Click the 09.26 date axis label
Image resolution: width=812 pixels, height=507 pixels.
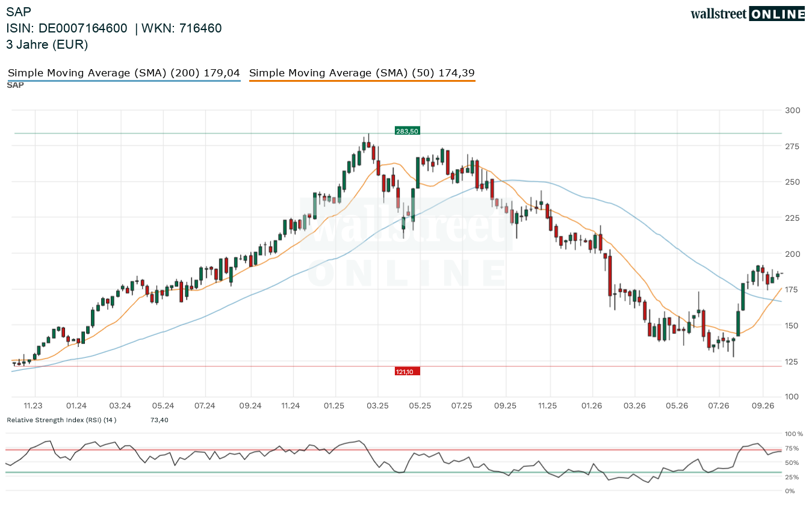tap(762, 406)
